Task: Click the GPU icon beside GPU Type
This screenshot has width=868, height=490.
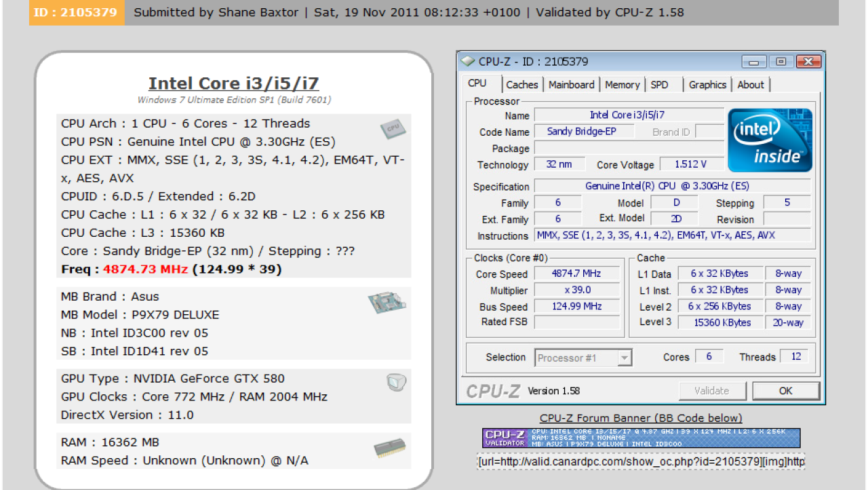Action: tap(395, 383)
